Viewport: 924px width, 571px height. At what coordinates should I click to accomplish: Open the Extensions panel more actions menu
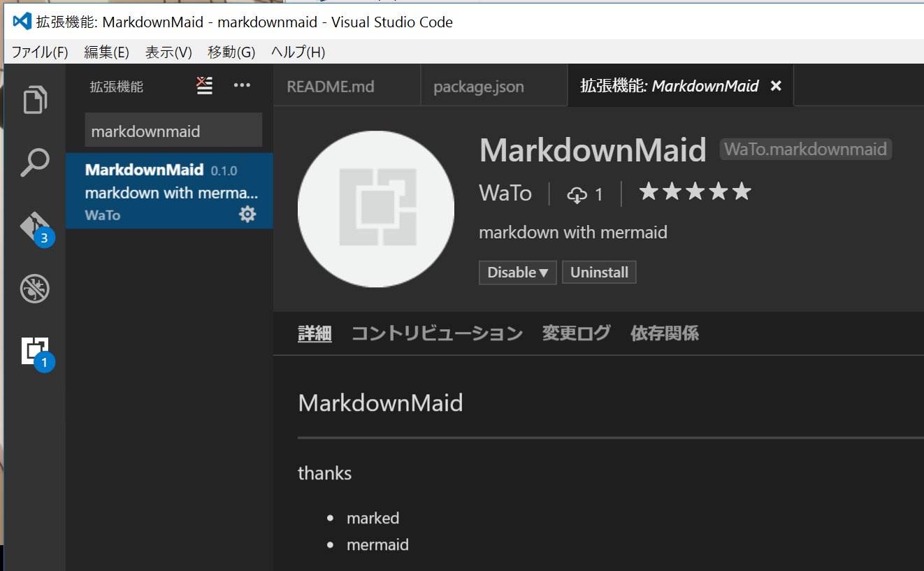[242, 85]
